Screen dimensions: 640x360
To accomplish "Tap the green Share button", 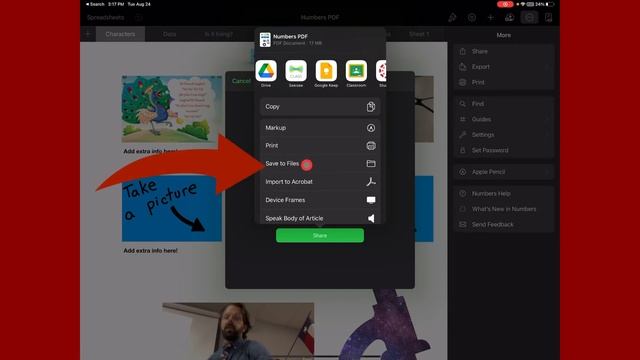I will tap(320, 236).
